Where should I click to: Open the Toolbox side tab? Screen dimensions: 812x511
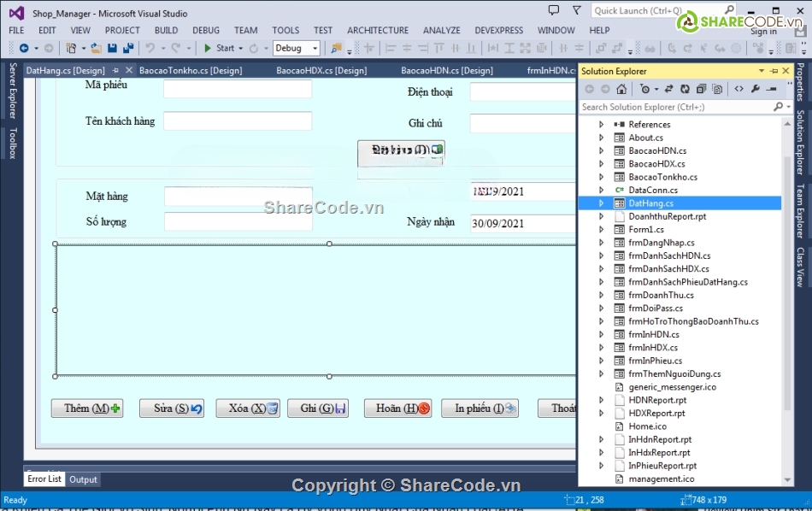click(x=13, y=144)
